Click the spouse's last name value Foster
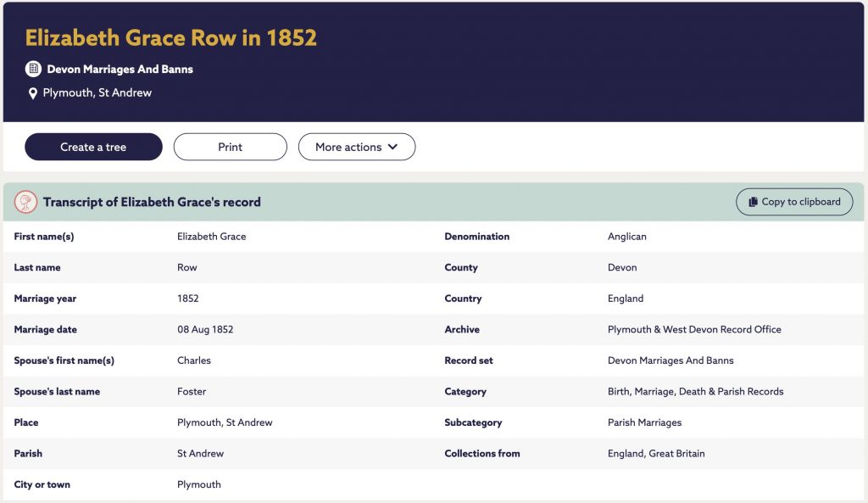This screenshot has height=503, width=868. pos(192,391)
